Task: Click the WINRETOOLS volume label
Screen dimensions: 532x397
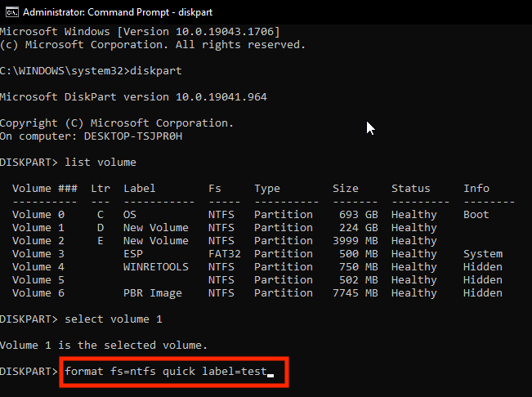Action: [156, 267]
